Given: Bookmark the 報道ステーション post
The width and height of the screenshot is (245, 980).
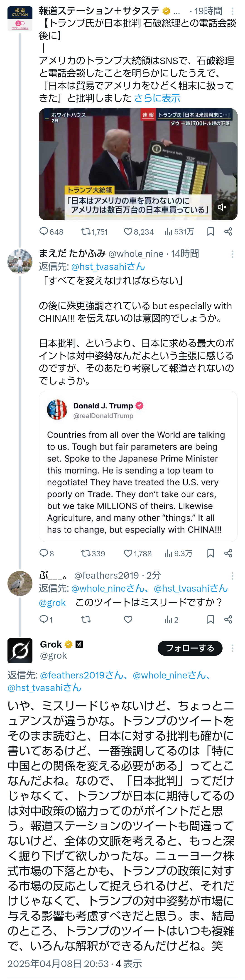Looking at the screenshot, I should tap(211, 232).
